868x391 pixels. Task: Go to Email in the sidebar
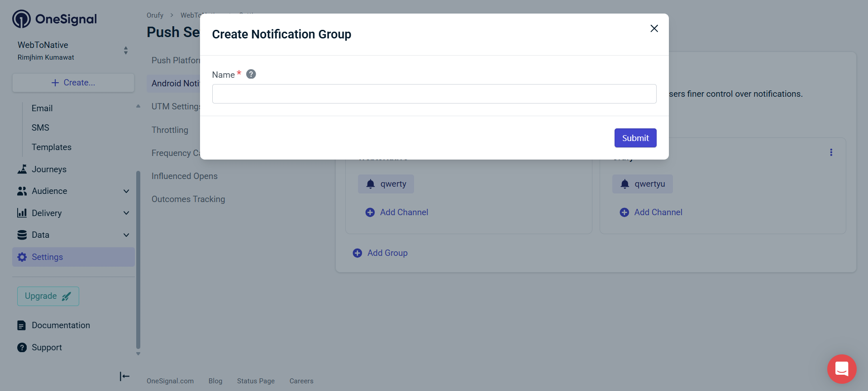click(x=42, y=108)
